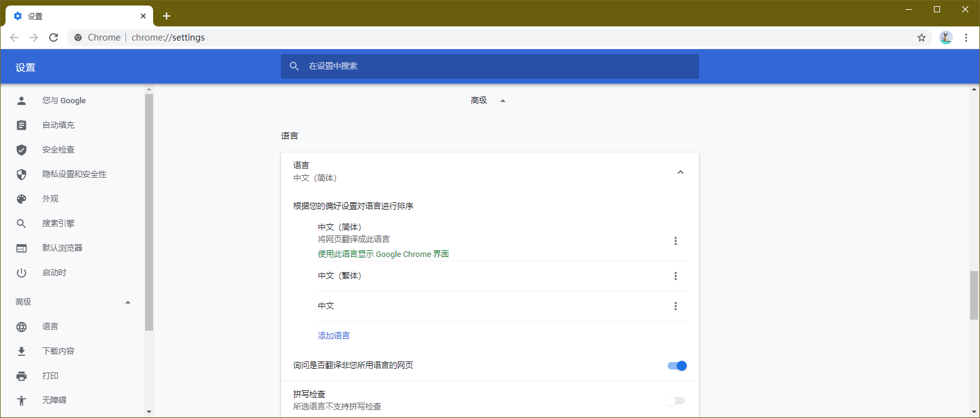The height and width of the screenshot is (418, 980).
Task: Open more actions for 中文（繁体）
Action: (x=675, y=276)
